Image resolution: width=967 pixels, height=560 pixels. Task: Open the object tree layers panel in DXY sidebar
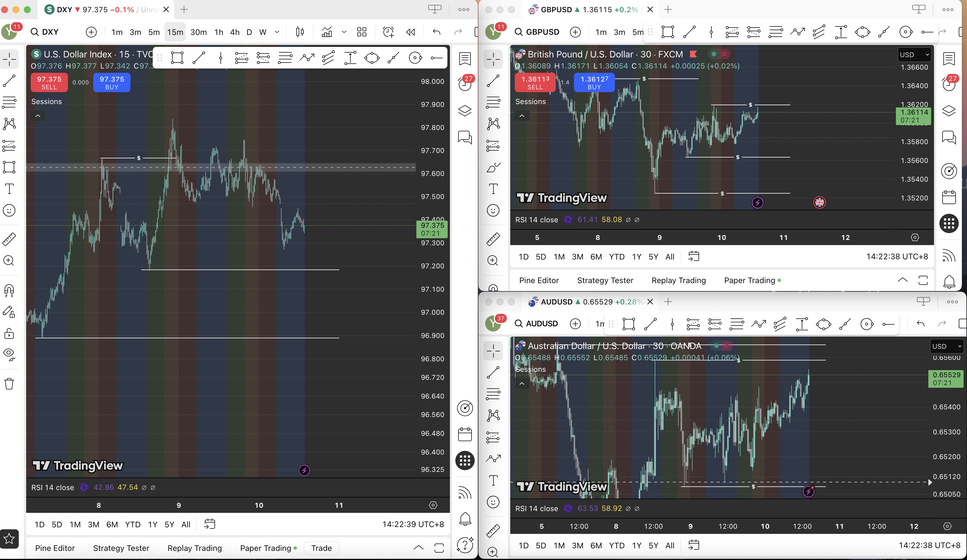point(465,111)
